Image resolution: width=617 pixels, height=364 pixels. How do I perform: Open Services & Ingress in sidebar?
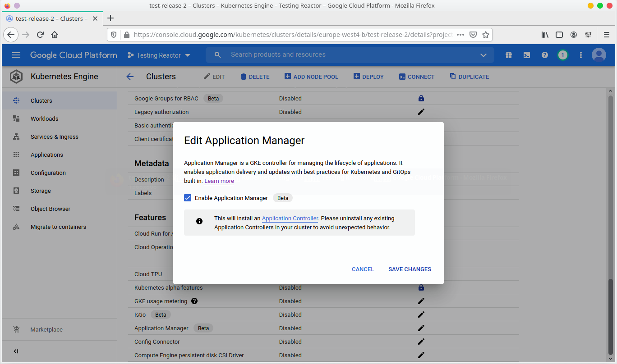tap(59, 136)
